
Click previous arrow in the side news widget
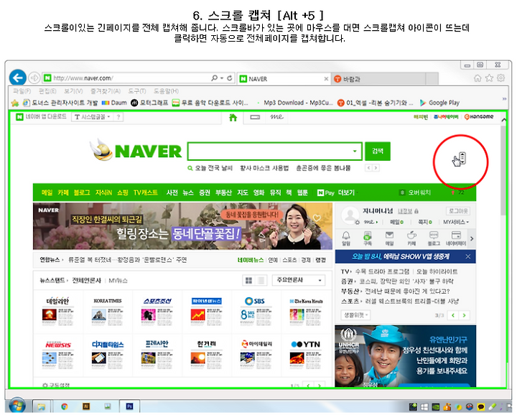[453, 315]
